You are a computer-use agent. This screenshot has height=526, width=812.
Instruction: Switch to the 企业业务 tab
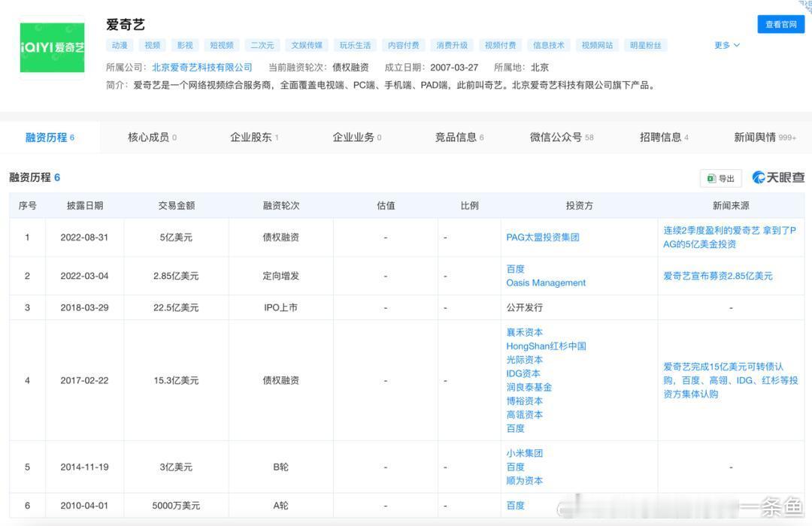357,138
